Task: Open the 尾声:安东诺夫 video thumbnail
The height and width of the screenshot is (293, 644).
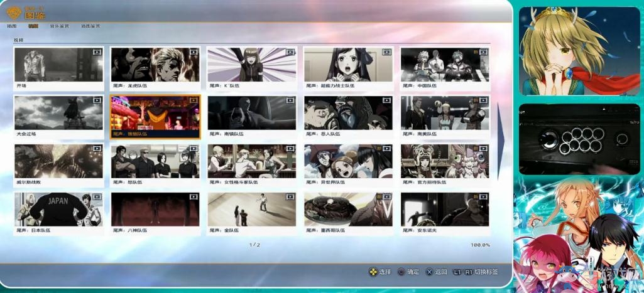Action: [445, 210]
